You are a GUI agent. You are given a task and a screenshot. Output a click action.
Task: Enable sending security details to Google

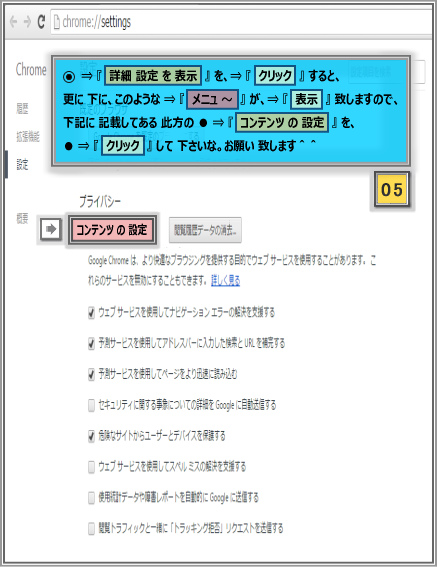[92, 405]
